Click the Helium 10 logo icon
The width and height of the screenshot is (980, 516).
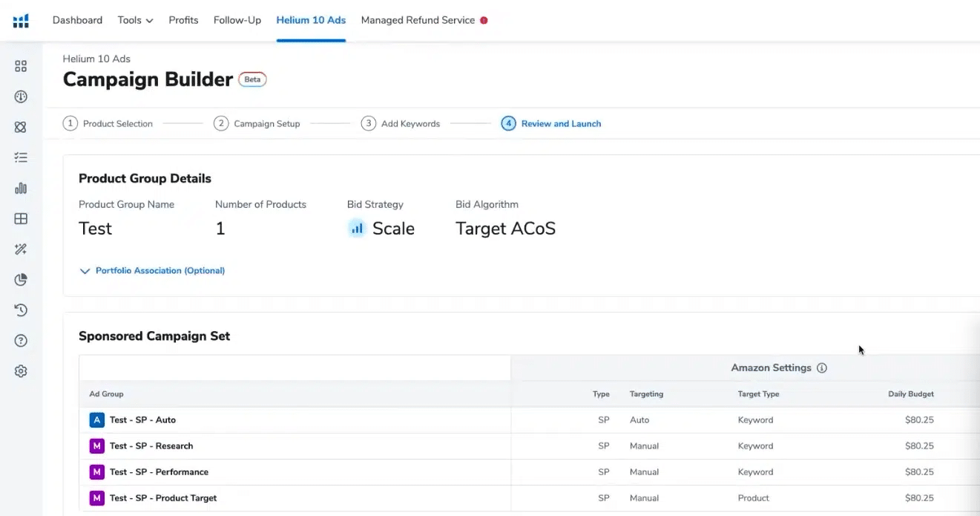click(x=21, y=21)
